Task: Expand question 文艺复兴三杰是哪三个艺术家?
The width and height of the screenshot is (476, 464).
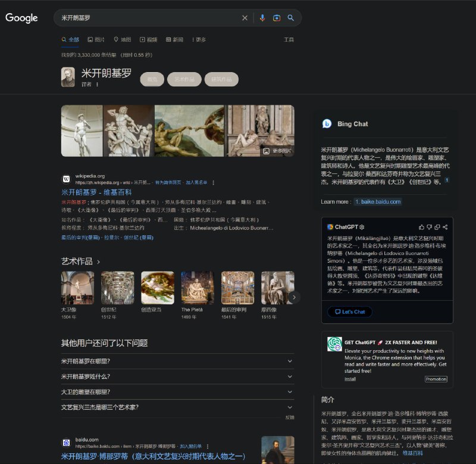Action: tap(177, 407)
